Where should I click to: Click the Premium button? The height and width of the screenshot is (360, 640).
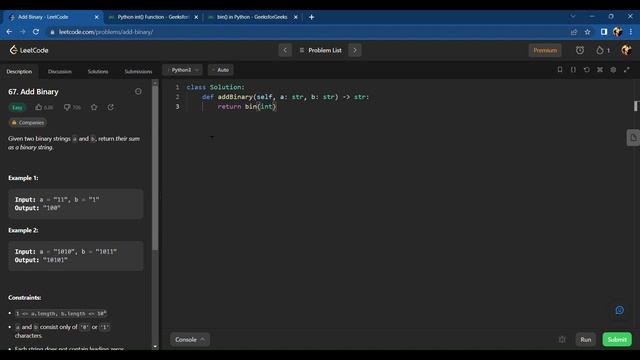(545, 50)
